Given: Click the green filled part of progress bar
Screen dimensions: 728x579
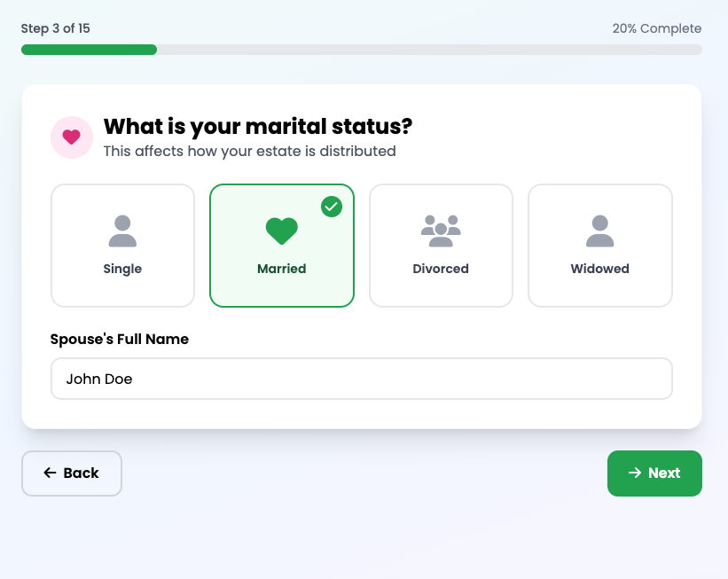Looking at the screenshot, I should [89, 50].
